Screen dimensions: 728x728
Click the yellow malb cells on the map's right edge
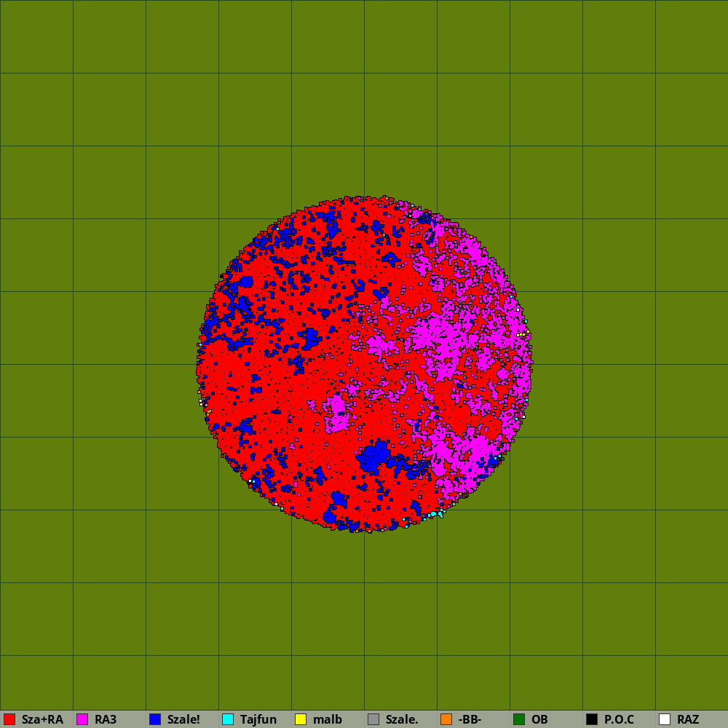[521, 334]
